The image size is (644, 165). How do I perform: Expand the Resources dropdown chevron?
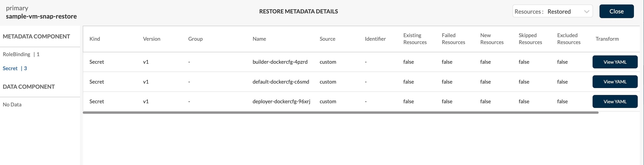(x=586, y=11)
